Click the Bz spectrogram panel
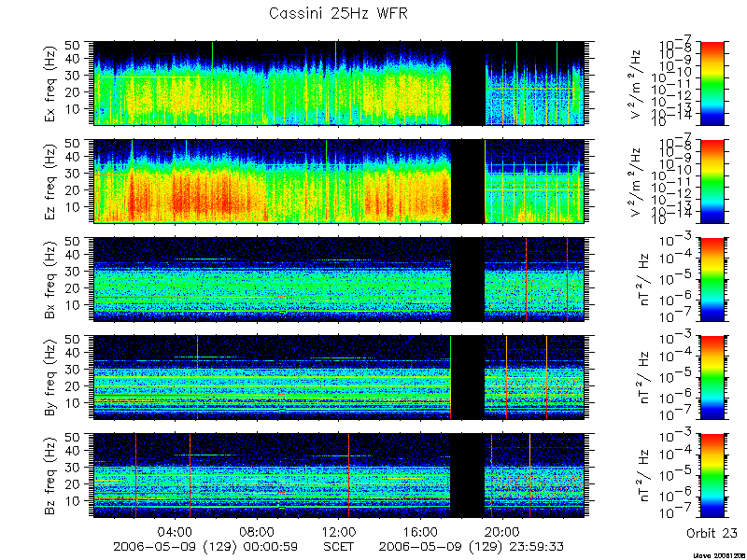The height and width of the screenshot is (560, 747). (339, 476)
